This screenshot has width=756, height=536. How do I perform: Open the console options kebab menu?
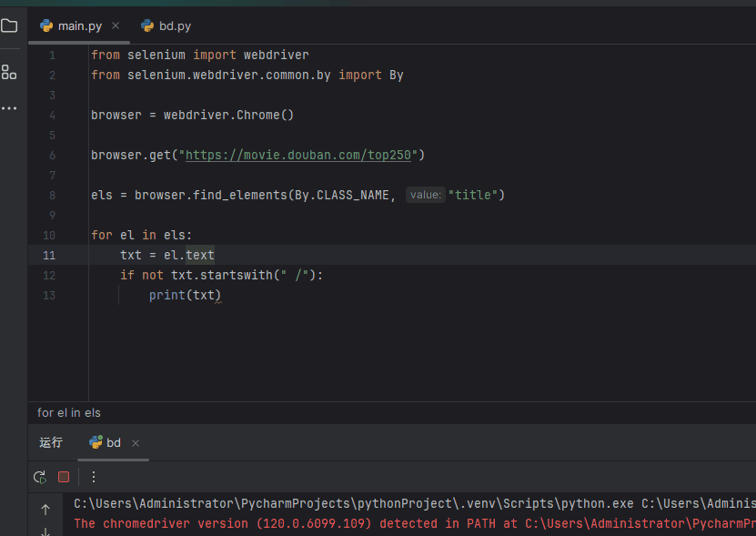[x=93, y=477]
